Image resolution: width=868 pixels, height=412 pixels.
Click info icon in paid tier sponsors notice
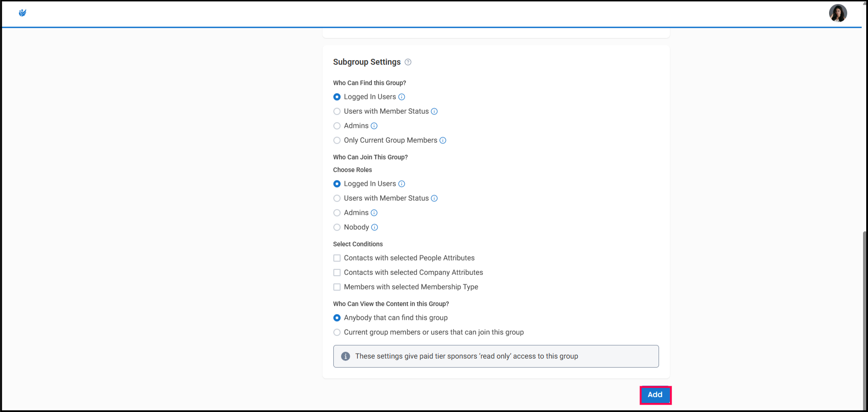click(x=345, y=356)
